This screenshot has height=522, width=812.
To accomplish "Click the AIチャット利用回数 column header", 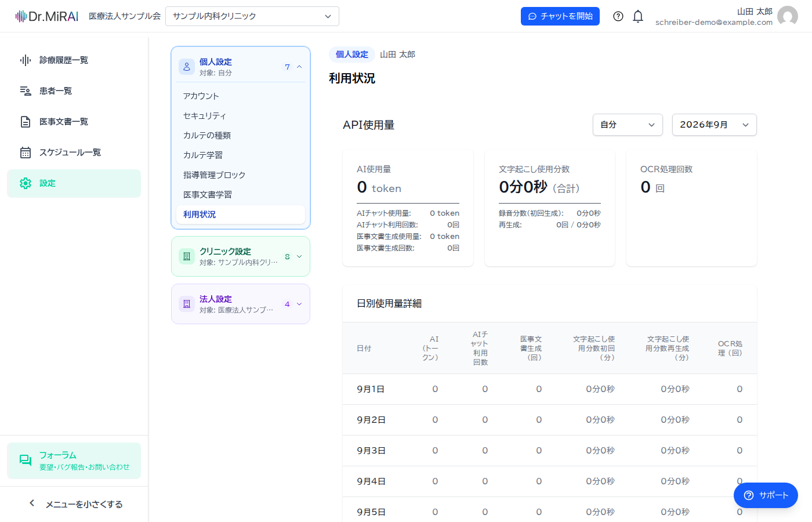I will point(480,349).
